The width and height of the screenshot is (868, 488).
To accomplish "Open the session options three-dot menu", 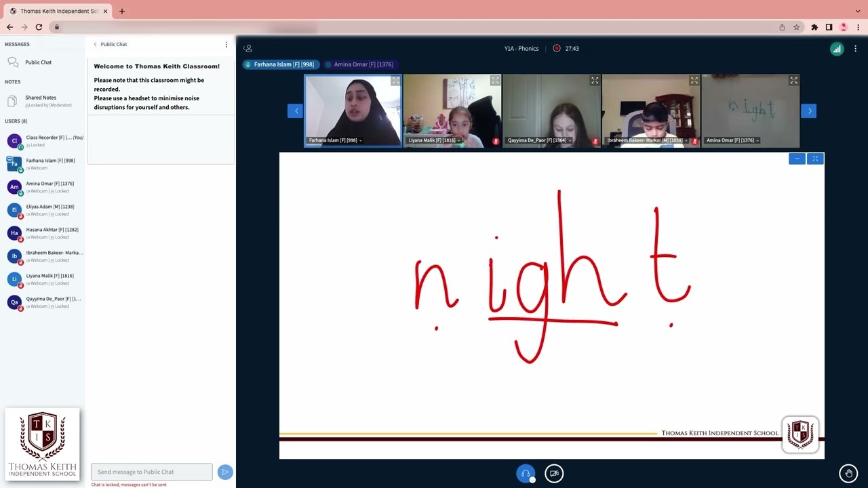I will 855,49.
